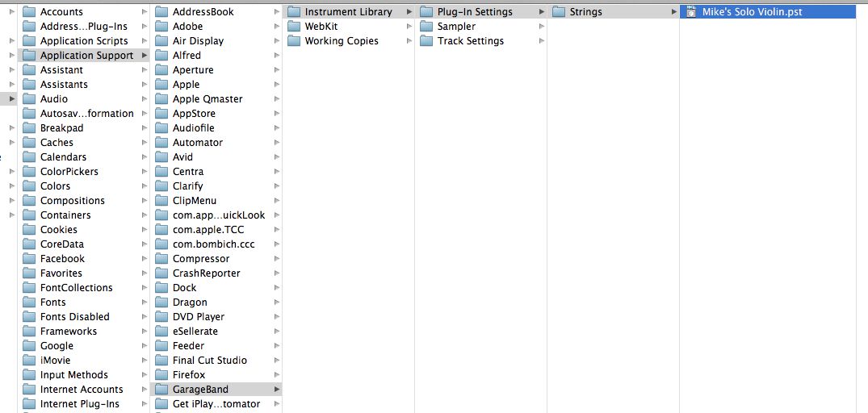
Task: Select the Containers folder name
Action: tap(65, 215)
